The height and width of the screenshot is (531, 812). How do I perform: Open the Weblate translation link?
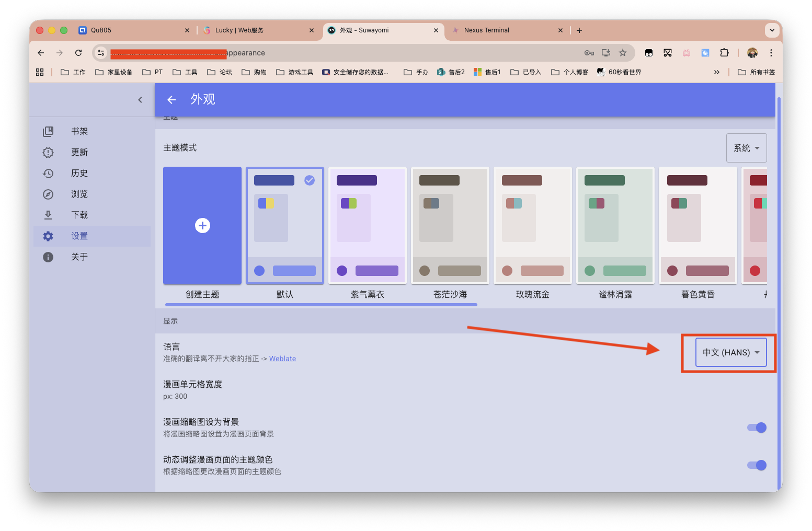point(282,359)
